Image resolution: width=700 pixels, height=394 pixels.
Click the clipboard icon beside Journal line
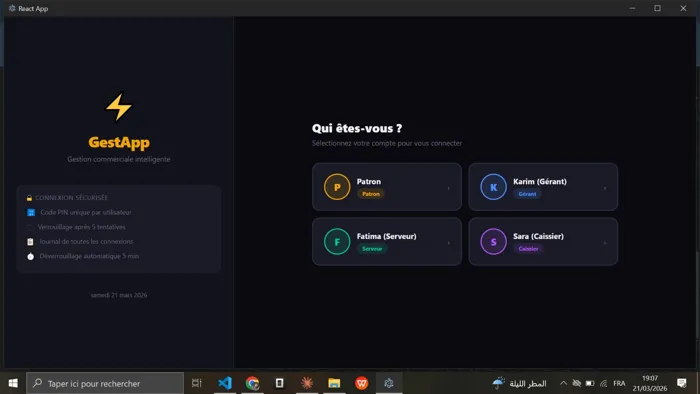[x=30, y=242]
